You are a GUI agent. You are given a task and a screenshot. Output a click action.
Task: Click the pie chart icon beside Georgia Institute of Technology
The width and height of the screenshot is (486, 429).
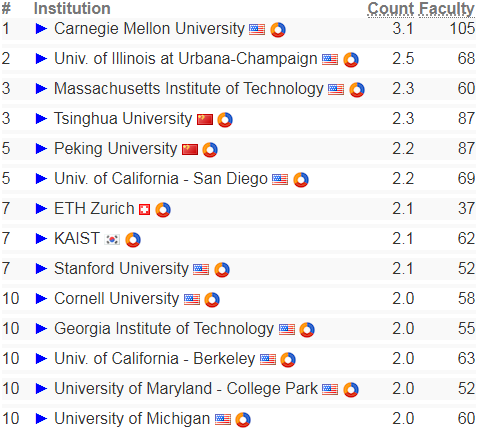(307, 330)
